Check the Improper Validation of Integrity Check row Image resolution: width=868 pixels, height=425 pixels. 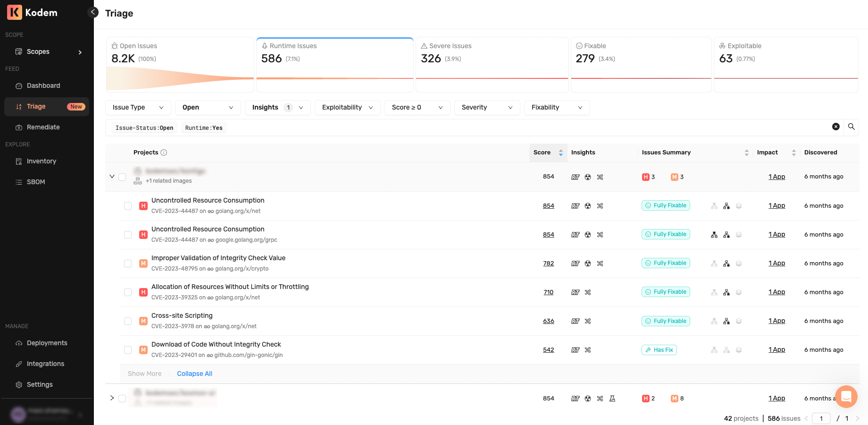[x=128, y=263]
